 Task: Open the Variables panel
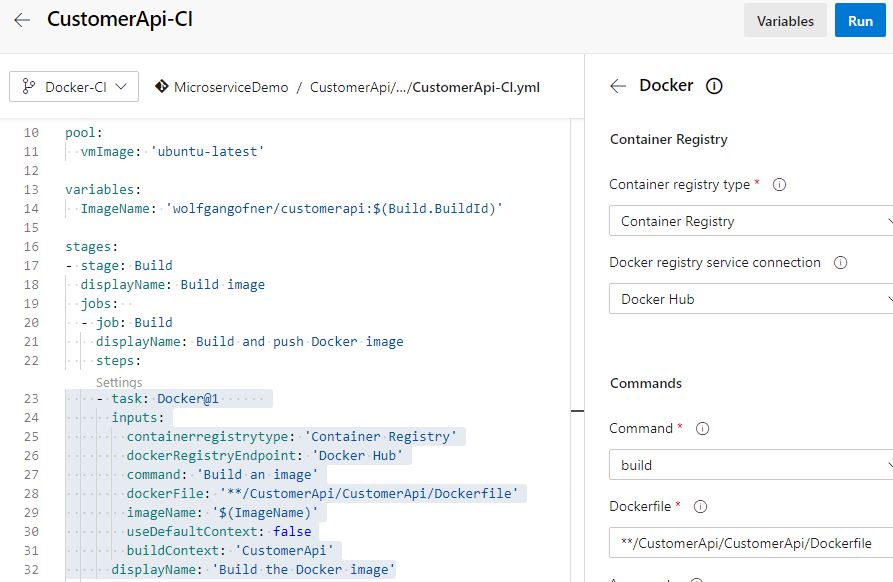[x=785, y=20]
